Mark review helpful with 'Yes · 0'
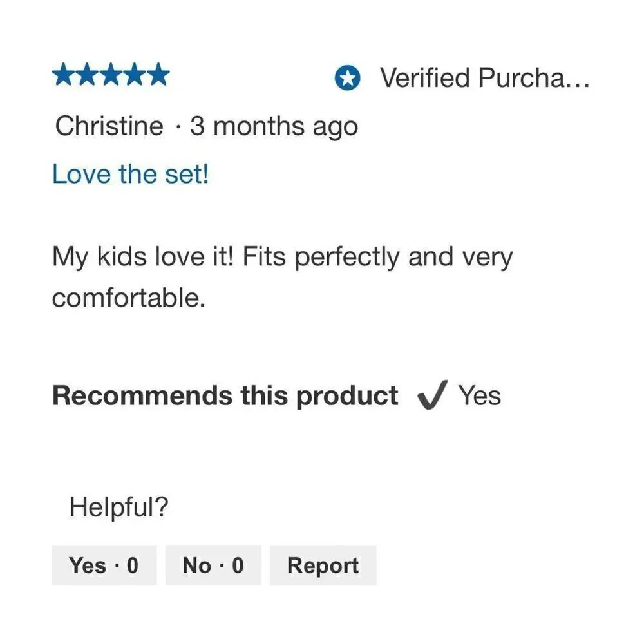Viewport: 644px width, 644px height. click(x=104, y=565)
